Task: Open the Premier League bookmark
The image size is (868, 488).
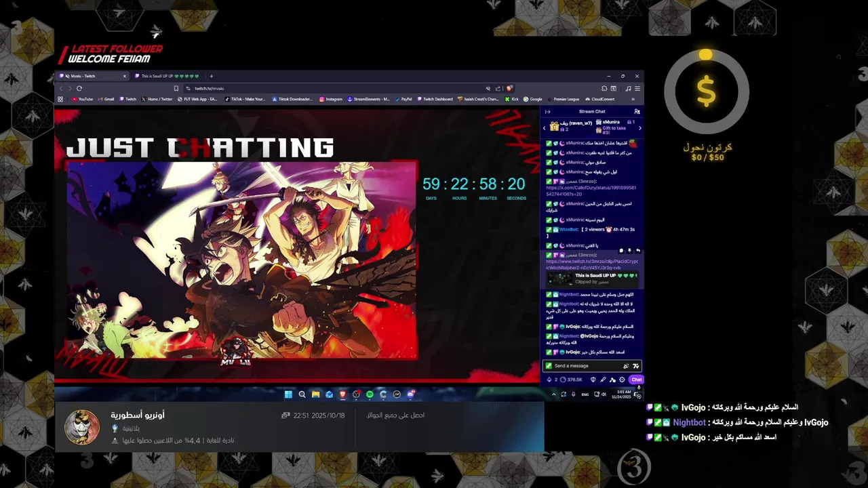Action: tap(563, 99)
